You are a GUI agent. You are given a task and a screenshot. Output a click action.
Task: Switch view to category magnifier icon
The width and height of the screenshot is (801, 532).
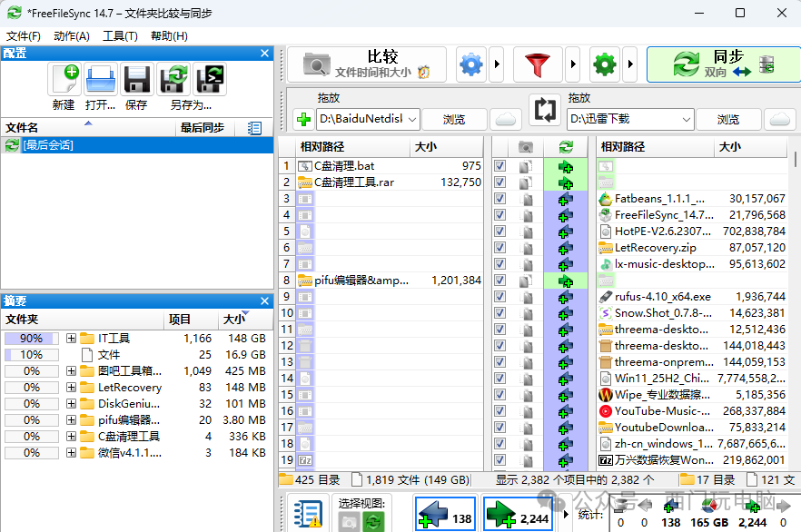349,522
